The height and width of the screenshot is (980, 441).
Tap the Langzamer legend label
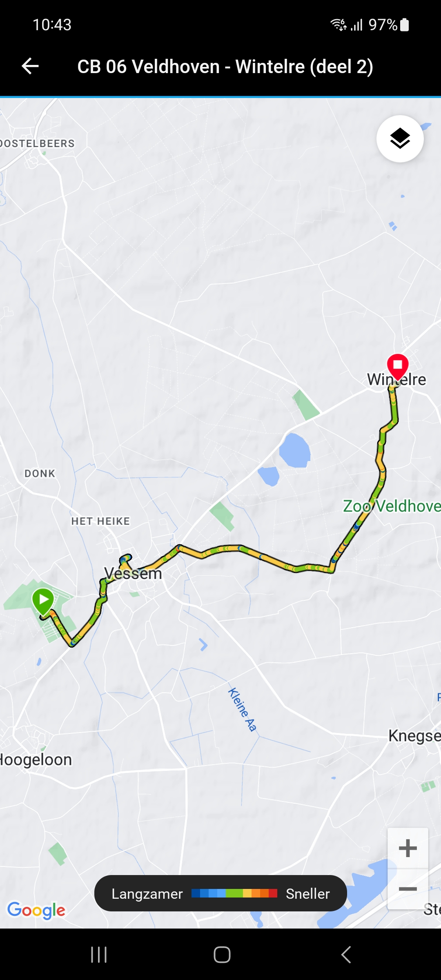coord(147,894)
